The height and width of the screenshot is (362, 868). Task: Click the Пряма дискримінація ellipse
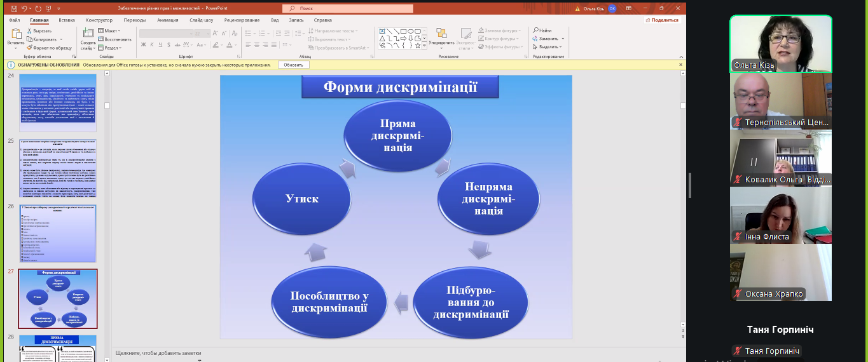coord(398,135)
